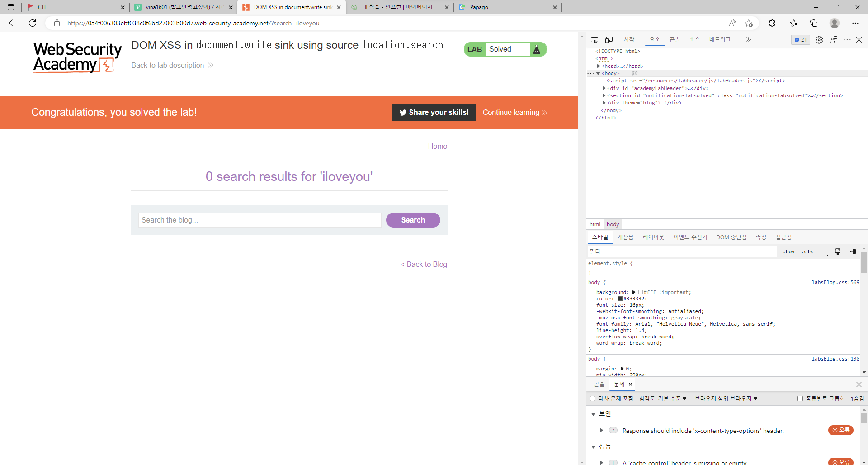Add this page to favorites
Viewport: 868px width, 465px height.
tap(749, 23)
